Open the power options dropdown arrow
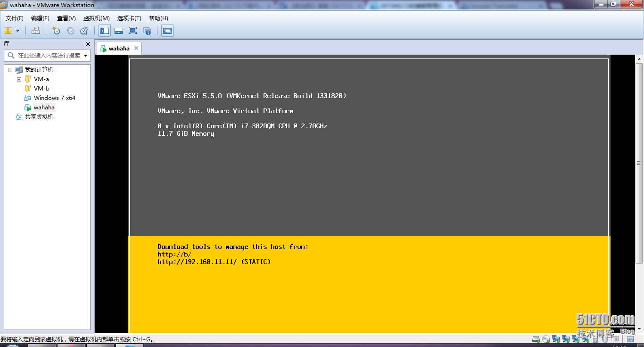Screen dimensions: 644x347 (18, 31)
